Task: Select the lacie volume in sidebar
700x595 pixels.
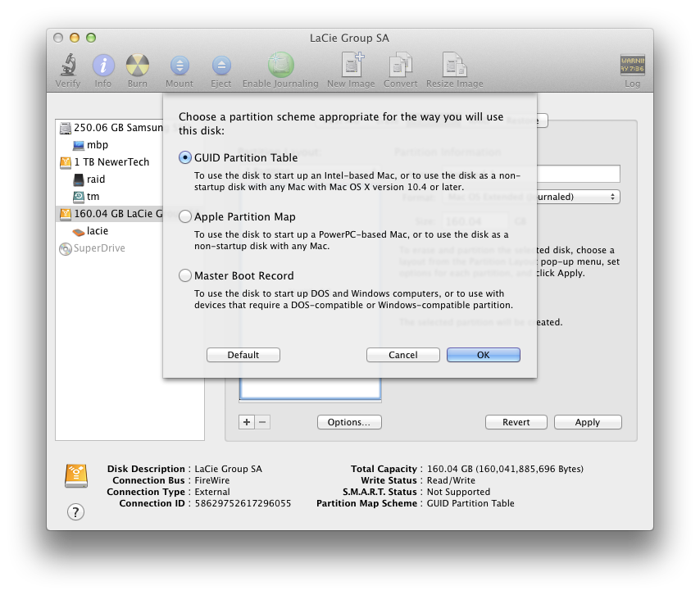Action: click(90, 231)
